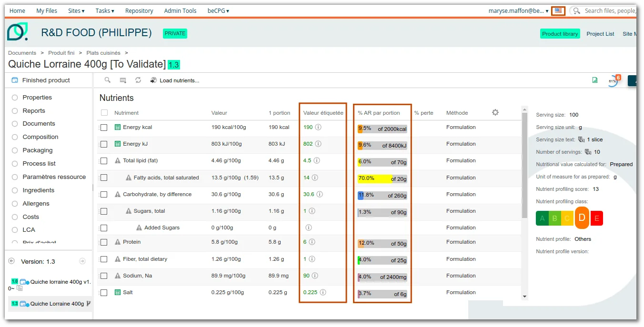Click the nutrients table scrollbar down arrow
The image size is (644, 327).
525,297
